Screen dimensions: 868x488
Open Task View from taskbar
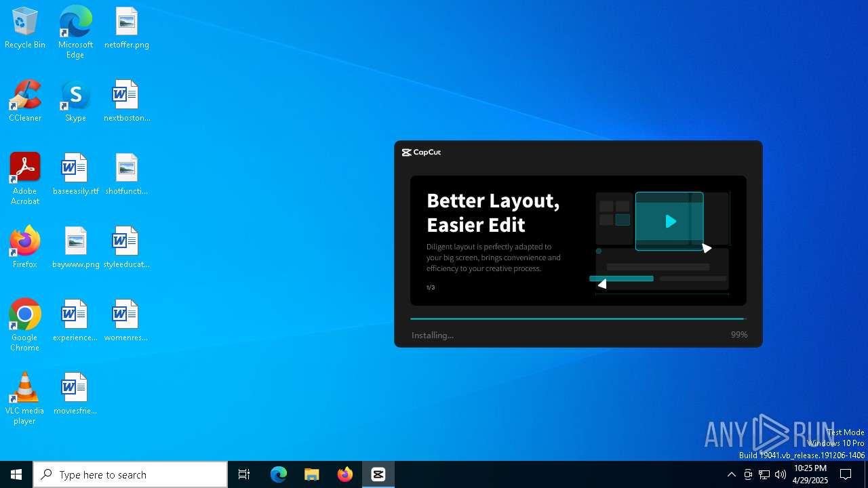coord(244,474)
